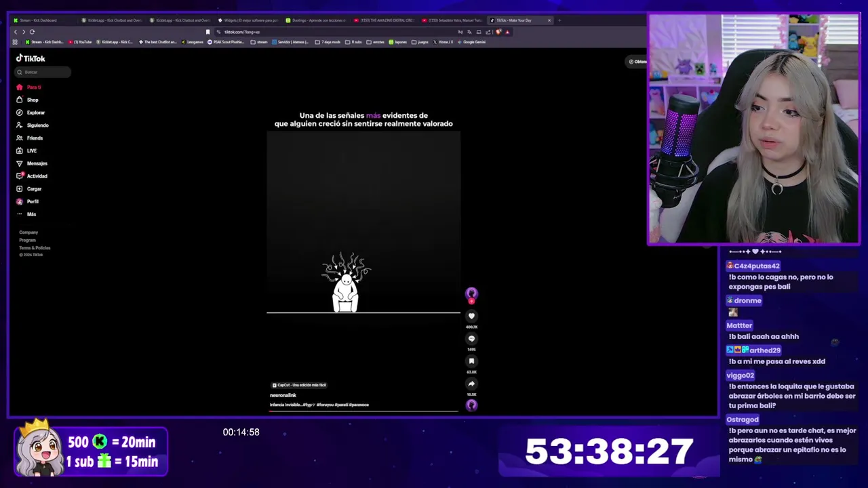Open the Company footer link

click(28, 232)
